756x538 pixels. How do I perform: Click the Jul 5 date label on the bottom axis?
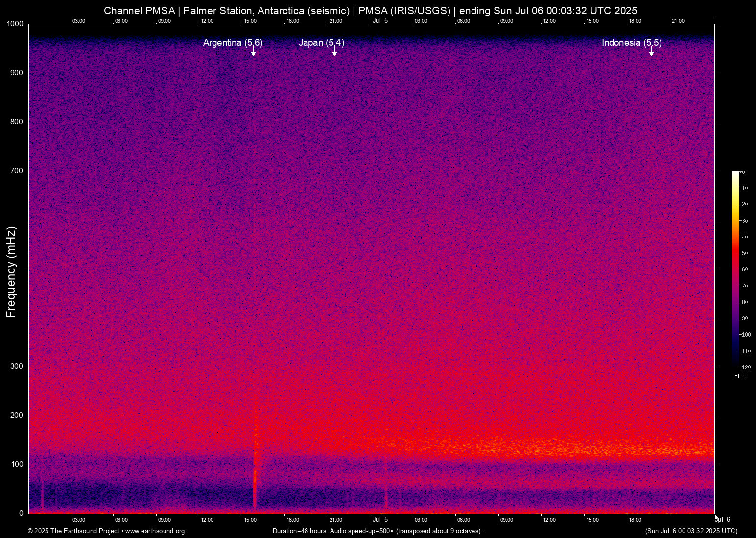coord(380,520)
